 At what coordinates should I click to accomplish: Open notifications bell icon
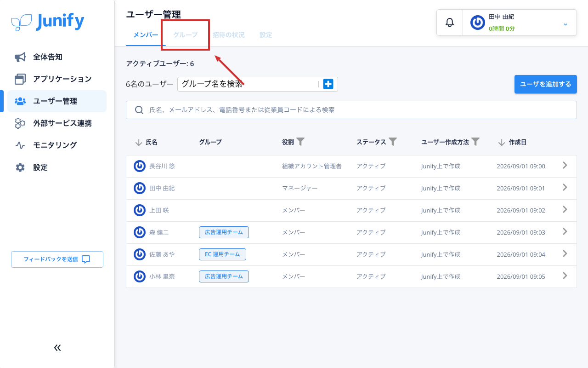point(450,23)
